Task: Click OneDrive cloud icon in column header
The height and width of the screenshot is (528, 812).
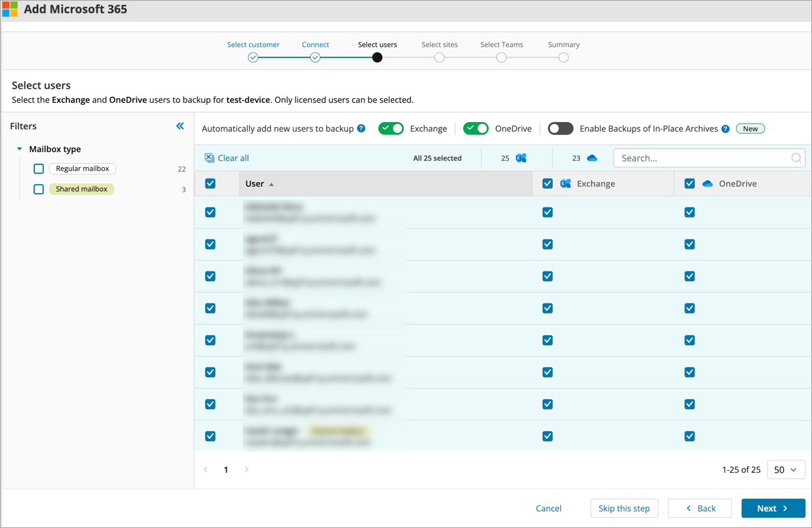Action: pos(708,184)
